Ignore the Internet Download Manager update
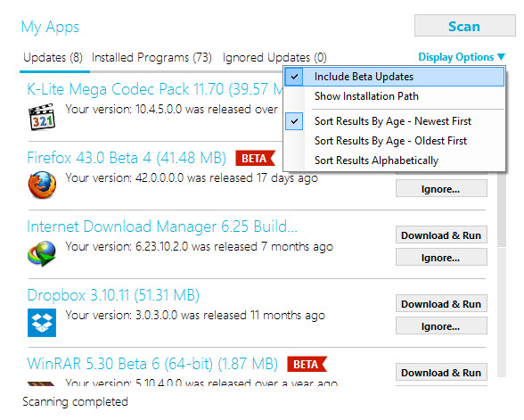This screenshot has height=420, width=524. [x=441, y=257]
